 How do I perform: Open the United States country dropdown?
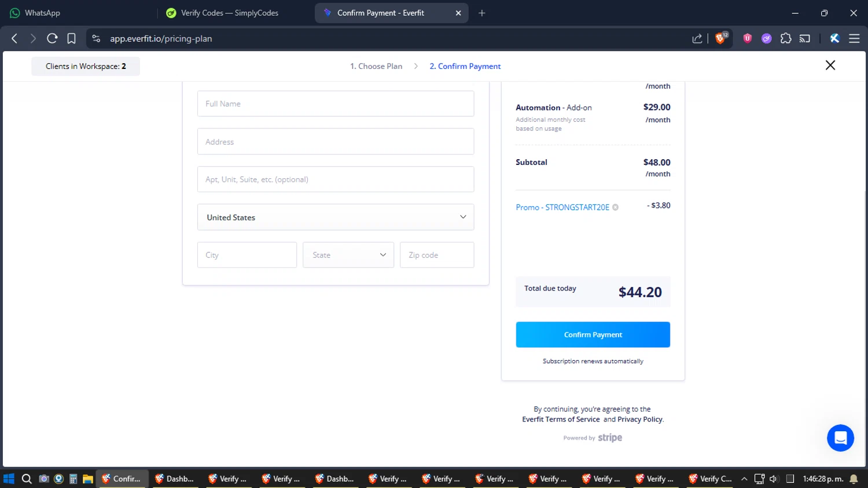click(x=336, y=217)
